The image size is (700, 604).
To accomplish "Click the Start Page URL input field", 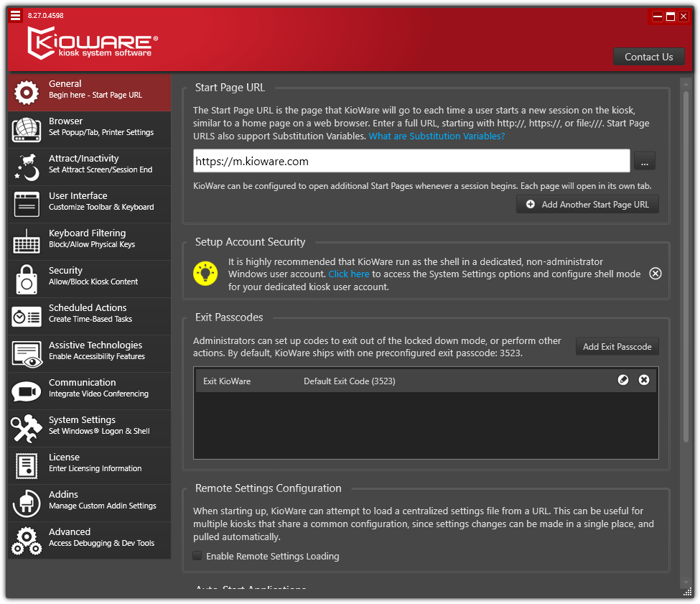I will [x=411, y=161].
